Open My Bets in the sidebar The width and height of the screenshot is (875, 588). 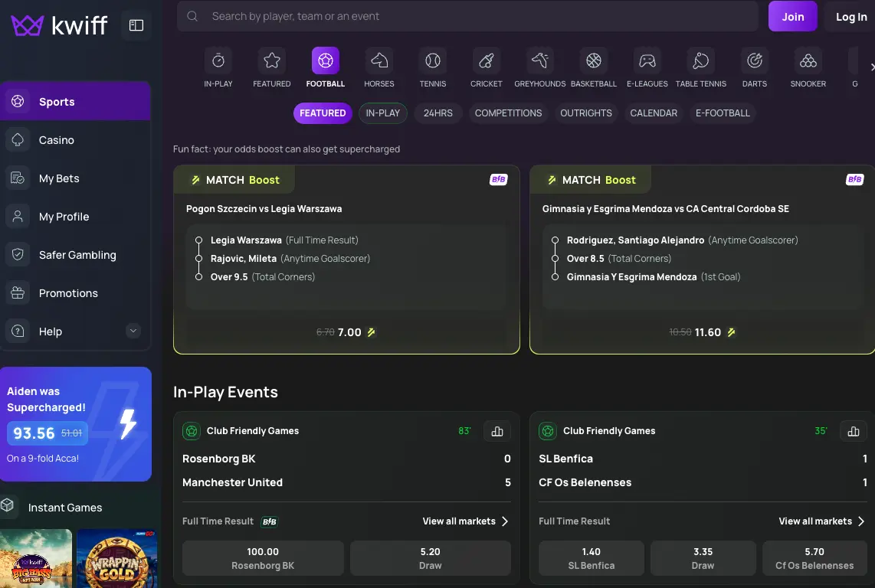(x=75, y=178)
